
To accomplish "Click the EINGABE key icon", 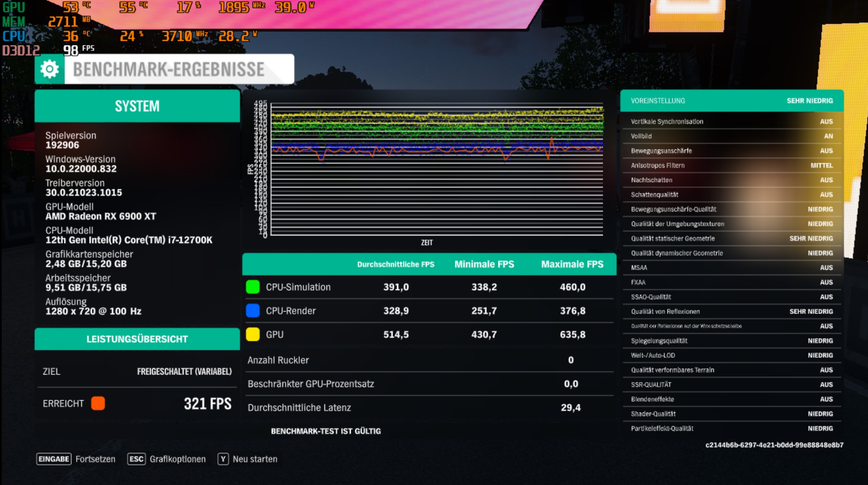I will click(x=53, y=459).
